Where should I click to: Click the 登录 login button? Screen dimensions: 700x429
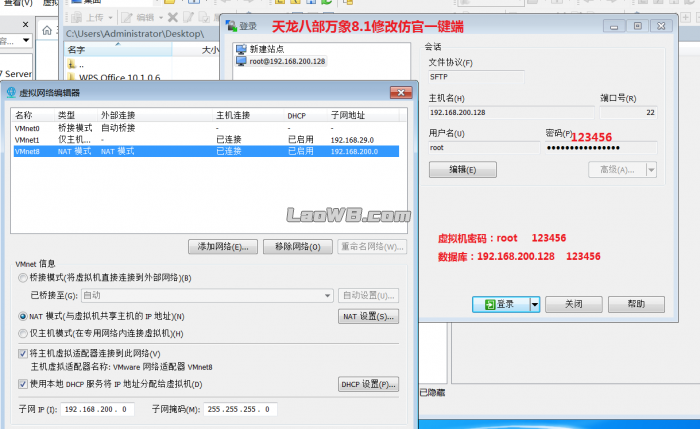coord(501,304)
